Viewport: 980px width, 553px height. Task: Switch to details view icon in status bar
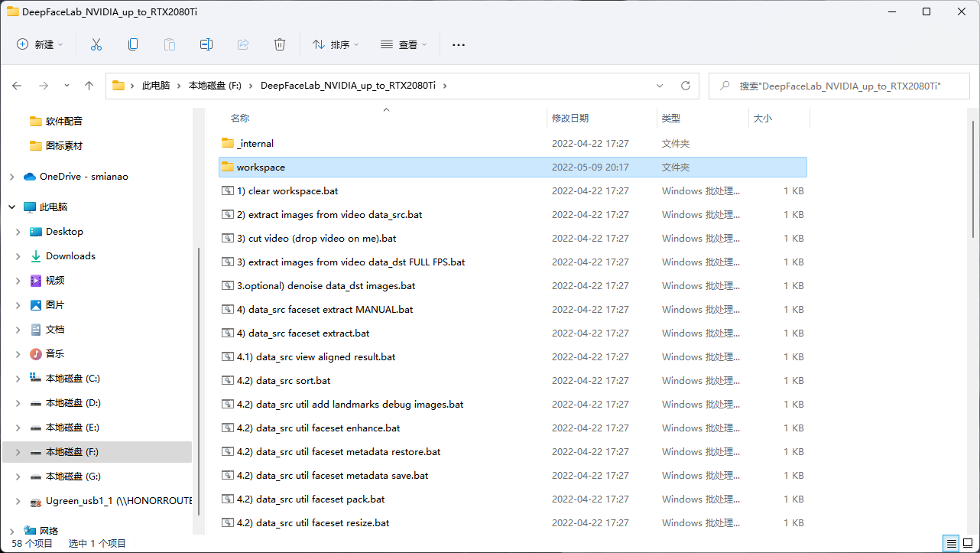click(952, 544)
